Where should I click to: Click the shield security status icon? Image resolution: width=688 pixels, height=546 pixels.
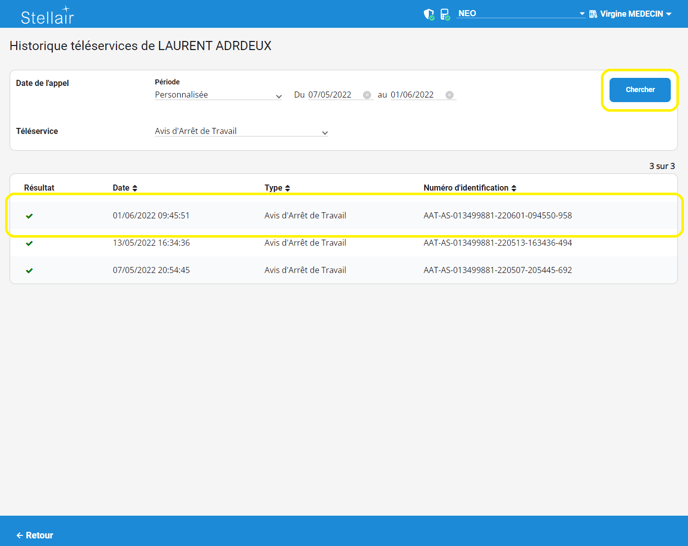pos(429,15)
